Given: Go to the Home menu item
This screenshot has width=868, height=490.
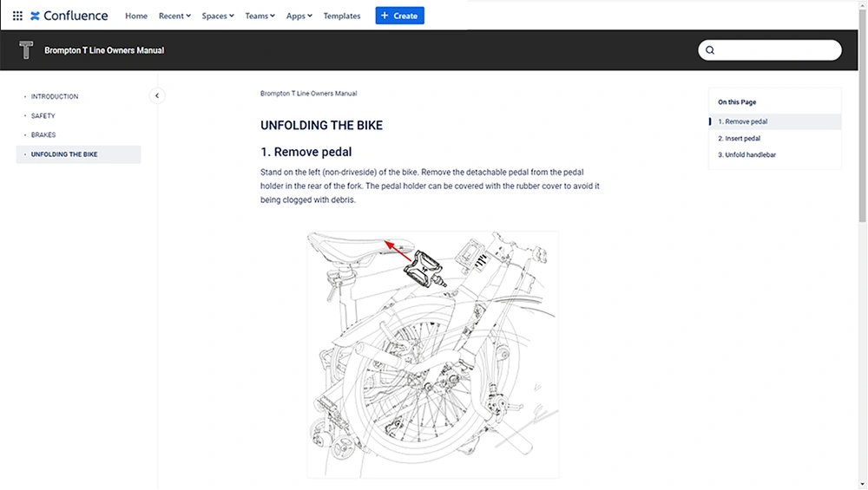Looking at the screenshot, I should 136,16.
